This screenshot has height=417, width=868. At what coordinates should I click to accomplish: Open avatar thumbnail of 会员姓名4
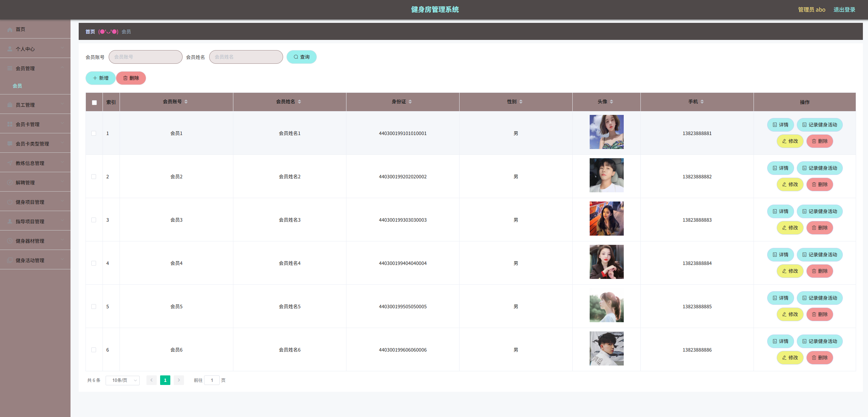coord(606,262)
